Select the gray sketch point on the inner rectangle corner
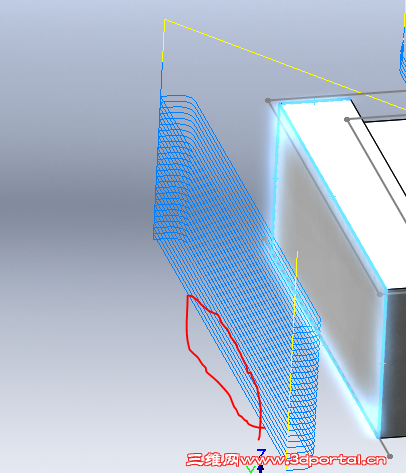 (x=347, y=119)
